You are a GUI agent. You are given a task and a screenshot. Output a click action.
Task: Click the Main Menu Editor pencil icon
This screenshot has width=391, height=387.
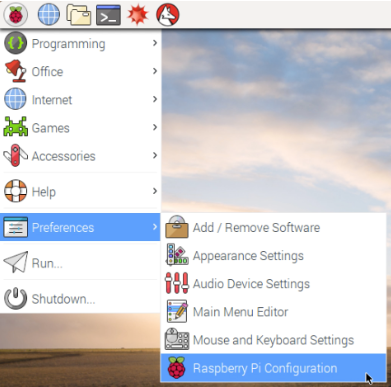click(177, 311)
